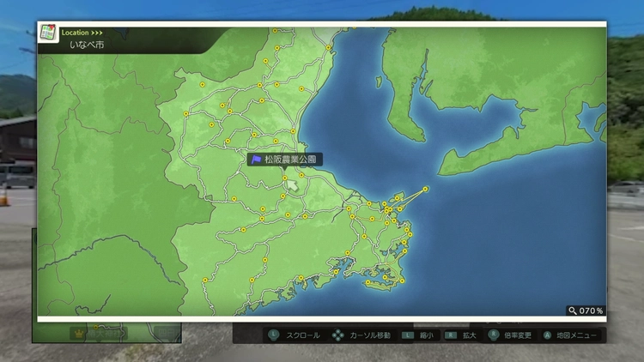Click the スクロール scroll label

click(302, 335)
